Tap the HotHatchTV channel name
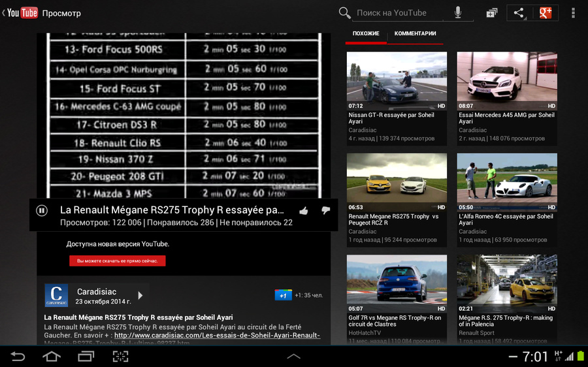Image resolution: width=588 pixels, height=367 pixels. [x=365, y=333]
